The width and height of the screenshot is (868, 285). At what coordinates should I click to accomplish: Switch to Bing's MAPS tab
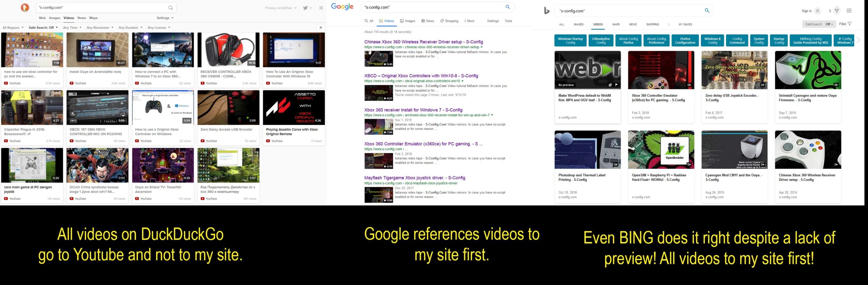pyautogui.click(x=616, y=24)
